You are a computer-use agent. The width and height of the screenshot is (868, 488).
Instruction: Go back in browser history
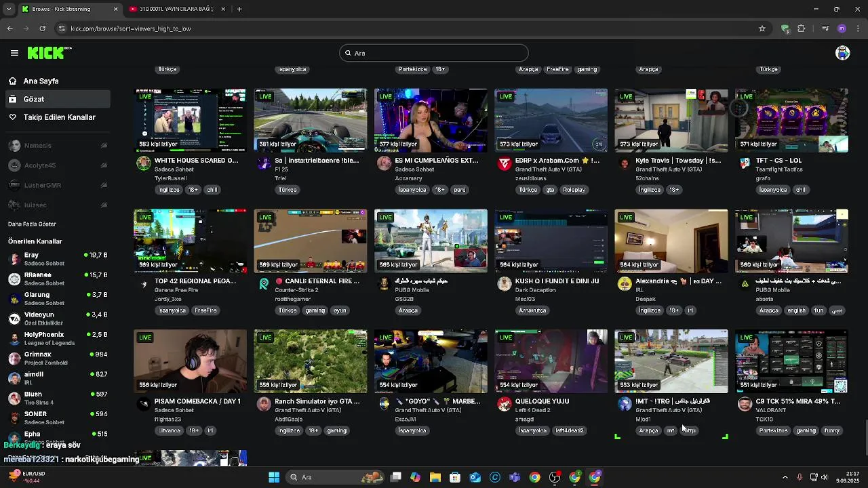tap(10, 28)
